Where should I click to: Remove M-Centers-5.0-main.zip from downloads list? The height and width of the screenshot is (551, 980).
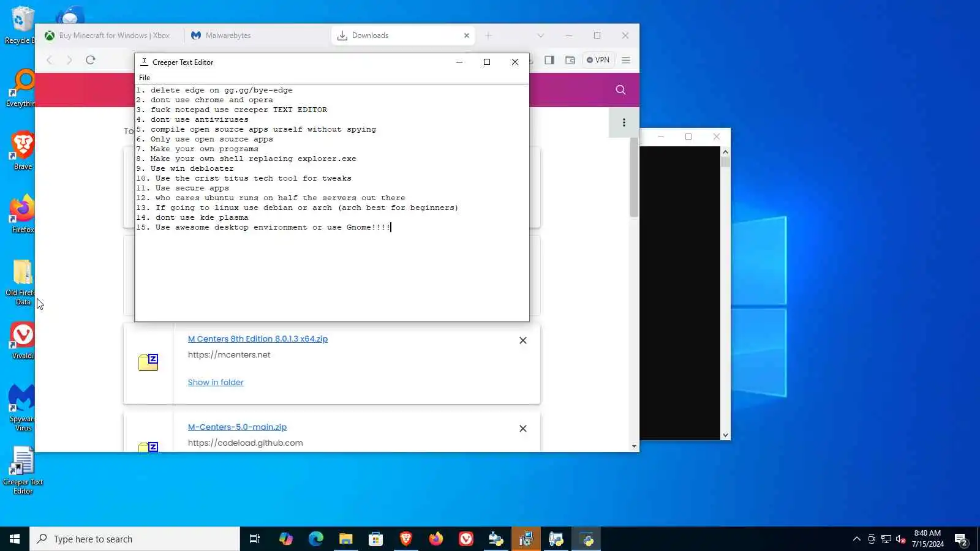click(x=523, y=429)
